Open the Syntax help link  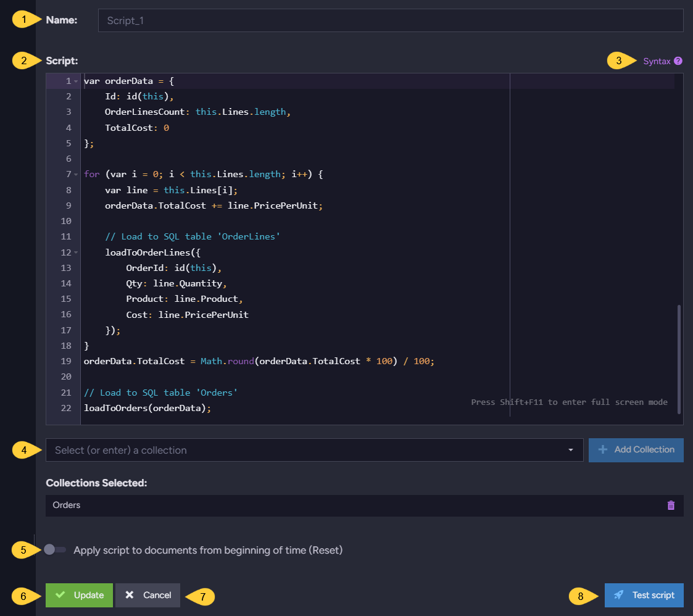point(657,61)
